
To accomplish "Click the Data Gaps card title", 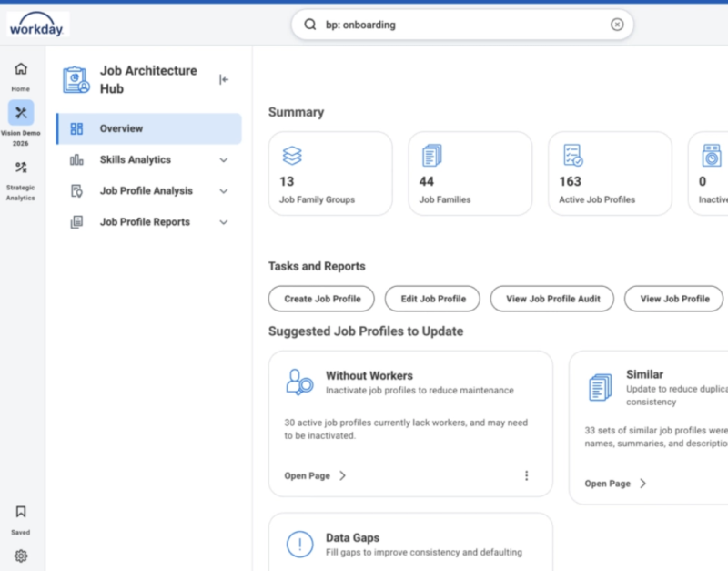I will tap(352, 537).
